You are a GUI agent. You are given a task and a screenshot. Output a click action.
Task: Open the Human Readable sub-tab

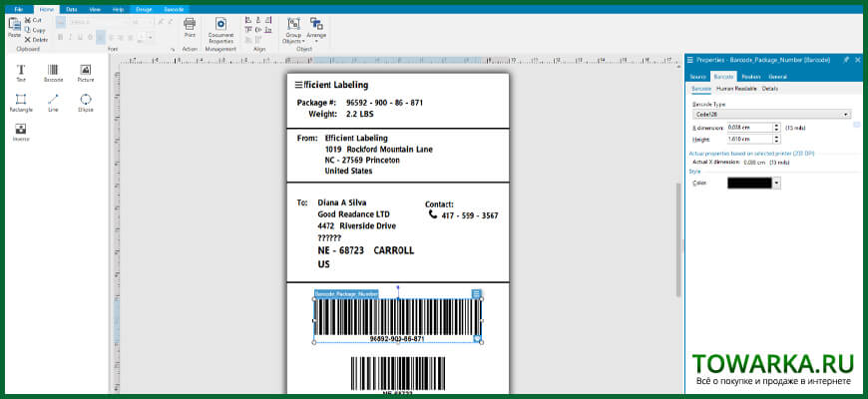coord(736,89)
